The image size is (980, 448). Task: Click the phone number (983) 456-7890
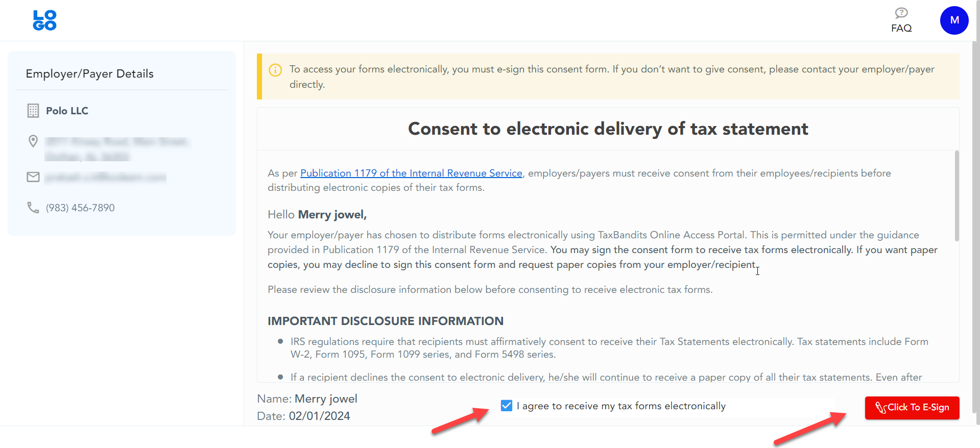point(80,208)
